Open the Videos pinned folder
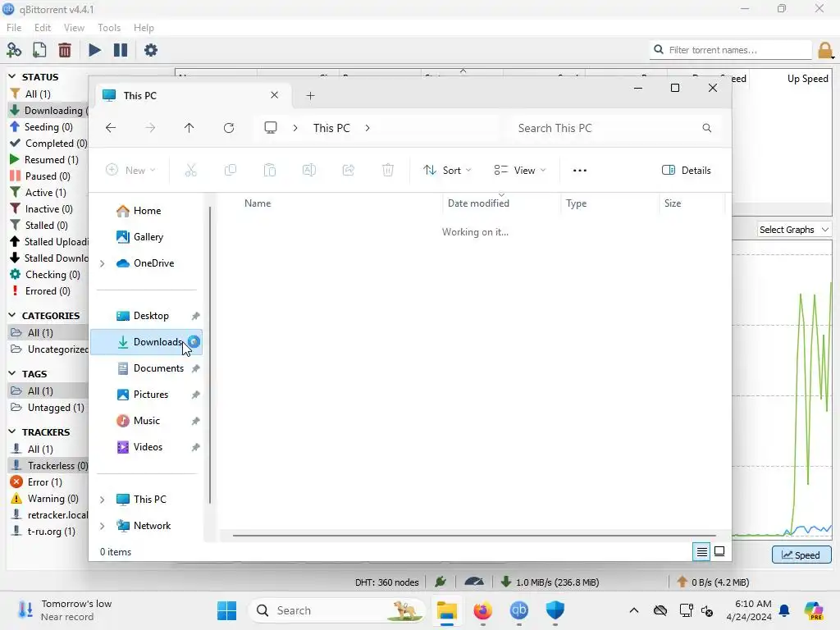 pyautogui.click(x=148, y=447)
